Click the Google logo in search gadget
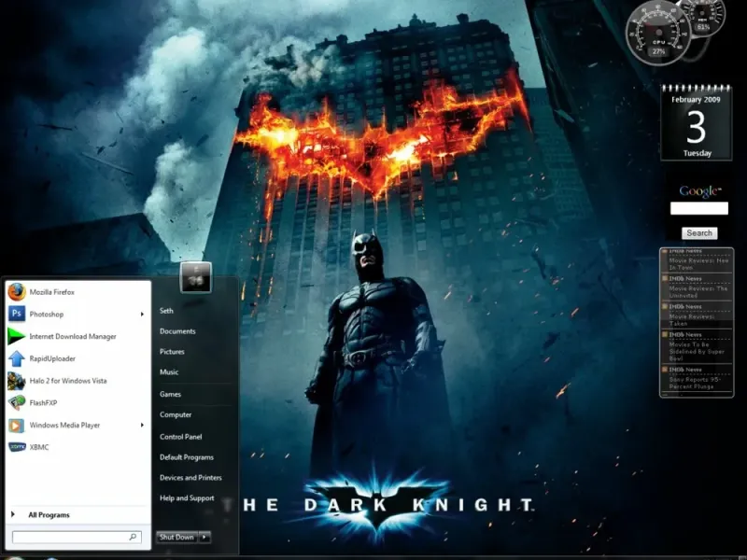Screen dimensions: 747x560 click(x=699, y=191)
